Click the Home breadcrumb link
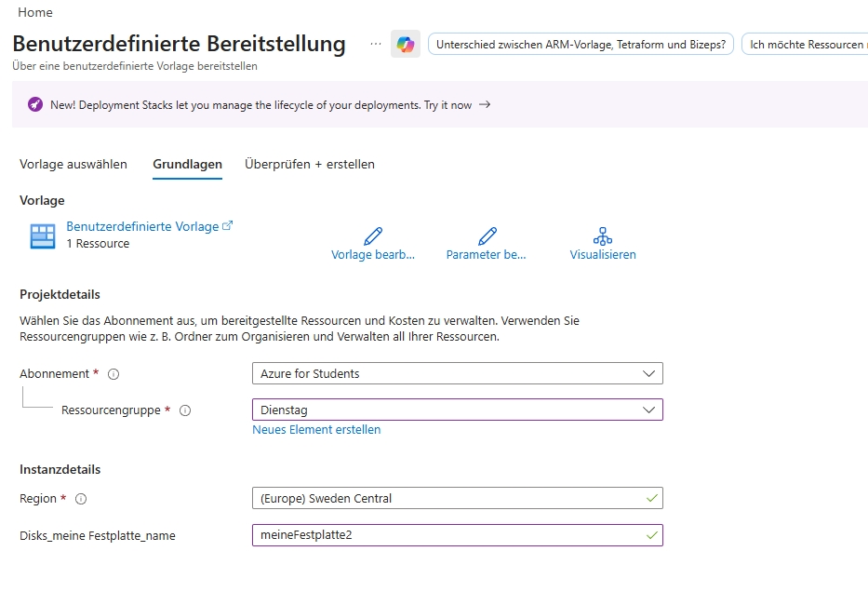Viewport: 868px width, 605px height. coord(35,13)
